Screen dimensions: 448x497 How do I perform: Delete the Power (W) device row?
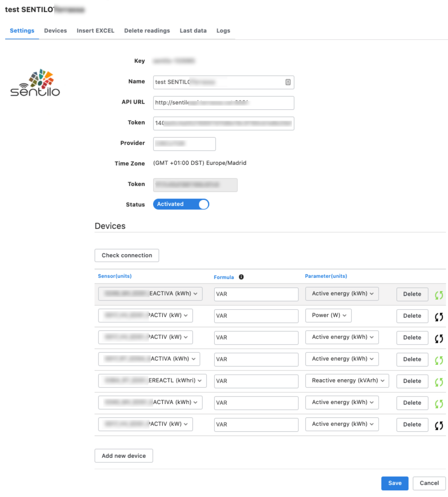pyautogui.click(x=412, y=316)
